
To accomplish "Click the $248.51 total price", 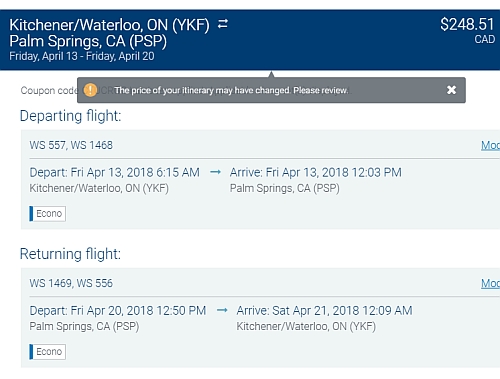I will 467,24.
